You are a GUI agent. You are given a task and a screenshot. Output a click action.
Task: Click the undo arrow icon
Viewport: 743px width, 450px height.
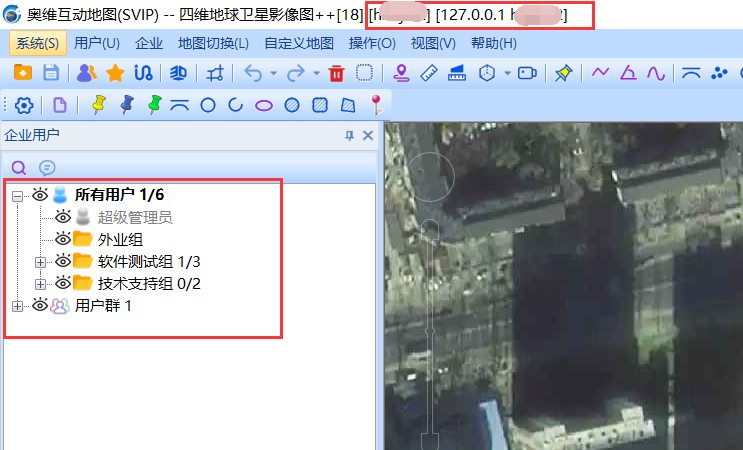click(x=252, y=73)
